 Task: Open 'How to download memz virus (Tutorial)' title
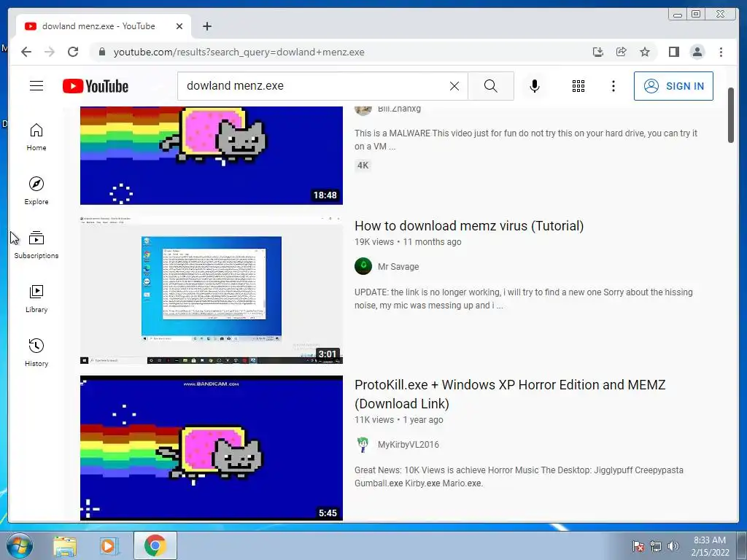click(x=469, y=226)
